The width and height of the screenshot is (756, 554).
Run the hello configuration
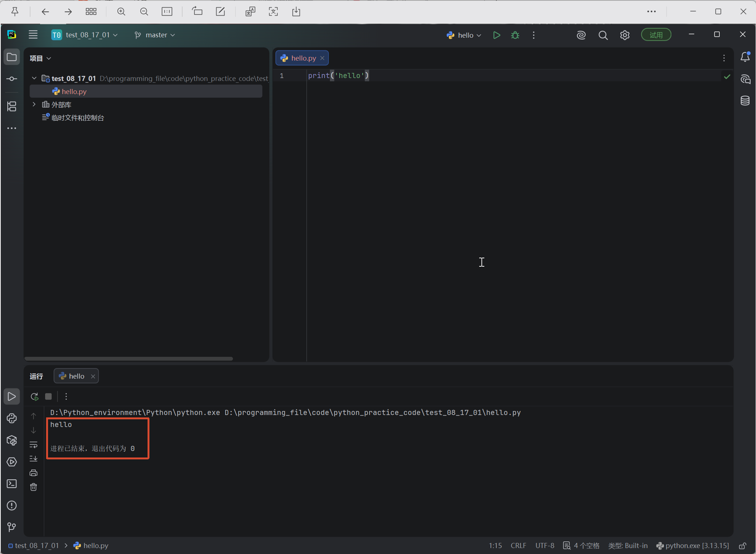[x=496, y=35]
